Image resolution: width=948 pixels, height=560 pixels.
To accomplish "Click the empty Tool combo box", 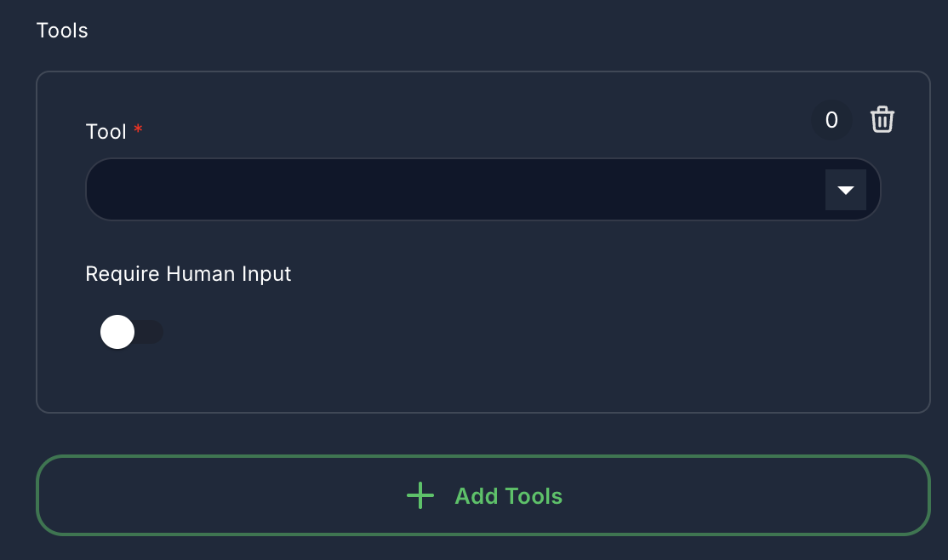I will tap(425, 189).
